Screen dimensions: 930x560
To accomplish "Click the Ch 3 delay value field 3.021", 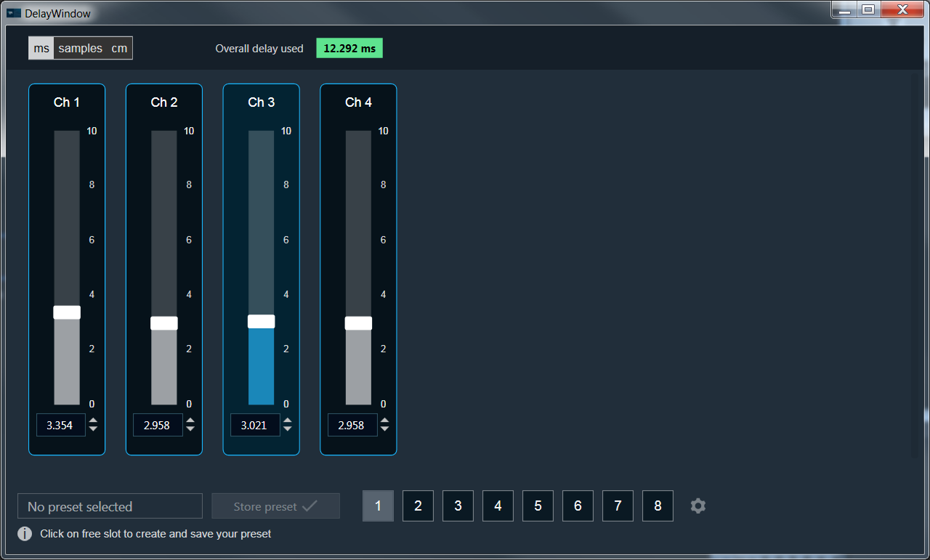I will [x=255, y=425].
